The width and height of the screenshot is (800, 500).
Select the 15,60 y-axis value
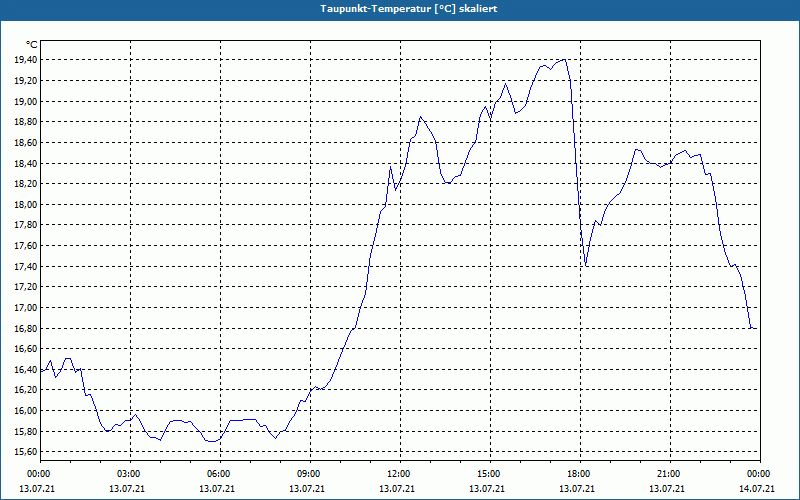pos(26,452)
